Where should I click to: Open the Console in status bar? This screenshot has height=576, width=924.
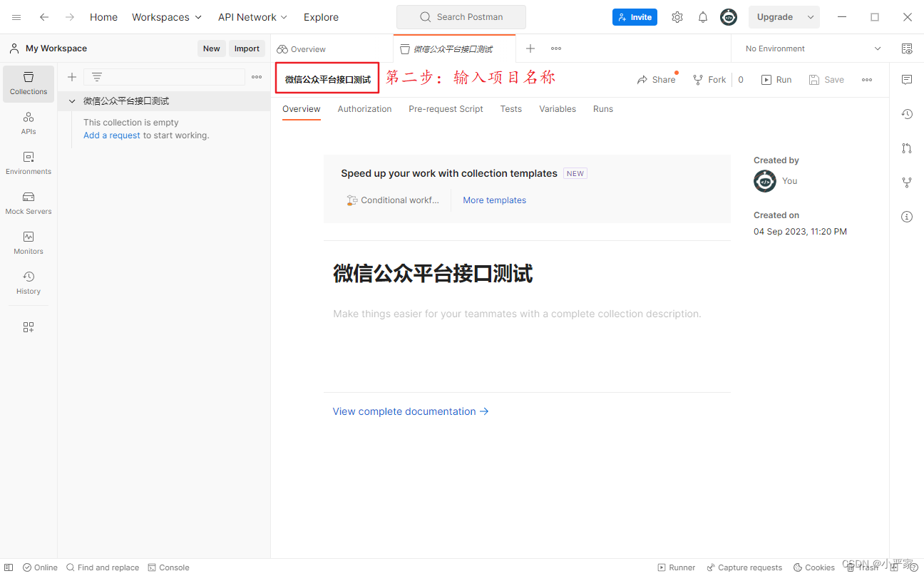tap(168, 567)
